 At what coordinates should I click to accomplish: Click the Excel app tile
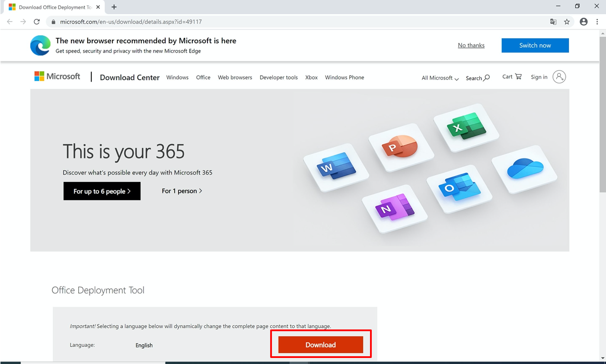[x=466, y=127]
